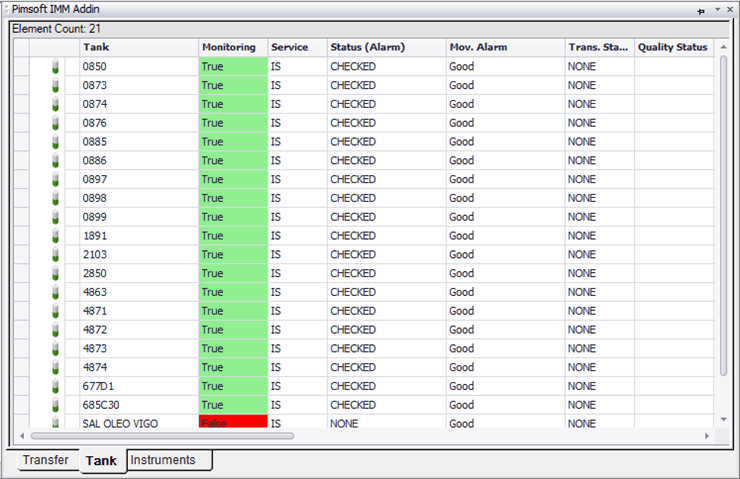This screenshot has height=479, width=740.
Task: Click the pin auto-hide icon in title bar
Action: tap(701, 9)
